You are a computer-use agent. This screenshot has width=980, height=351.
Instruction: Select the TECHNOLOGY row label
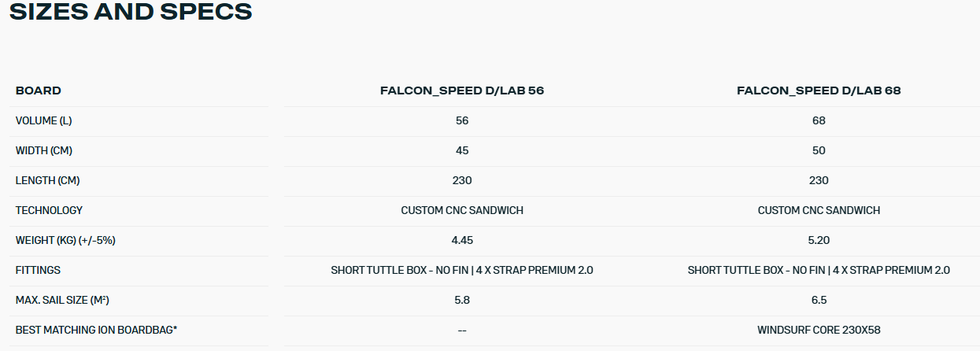pyautogui.click(x=49, y=210)
